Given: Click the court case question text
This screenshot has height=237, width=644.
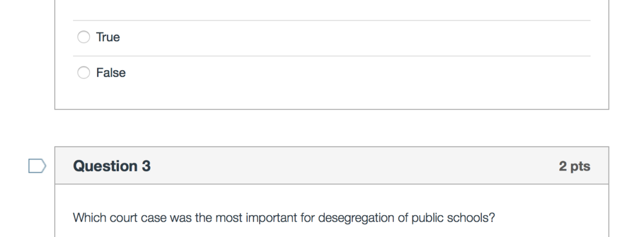Looking at the screenshot, I should click(x=284, y=218).
